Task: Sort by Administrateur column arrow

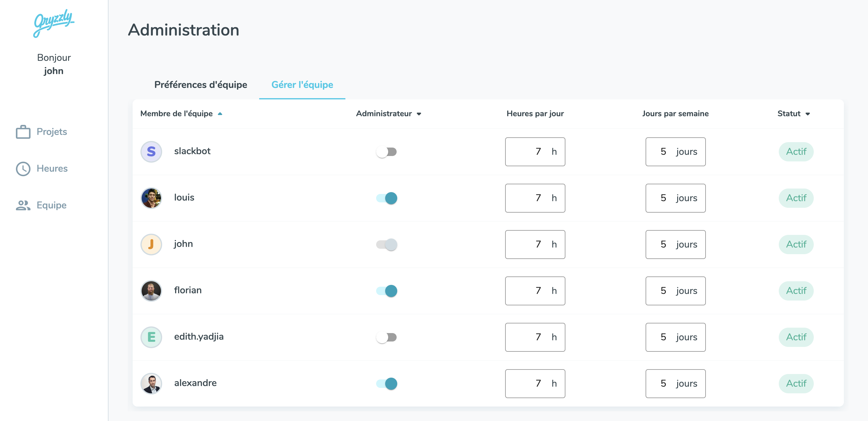Action: pyautogui.click(x=419, y=114)
